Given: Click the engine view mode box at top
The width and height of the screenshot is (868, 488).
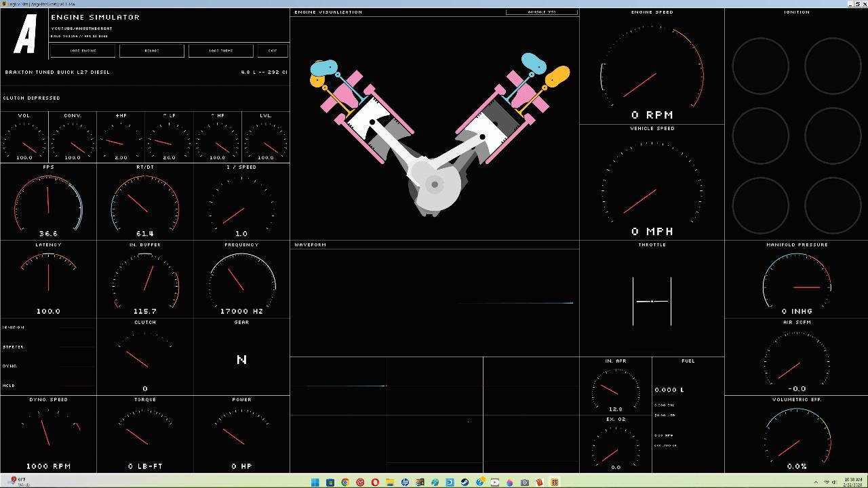Looking at the screenshot, I should 541,12.
